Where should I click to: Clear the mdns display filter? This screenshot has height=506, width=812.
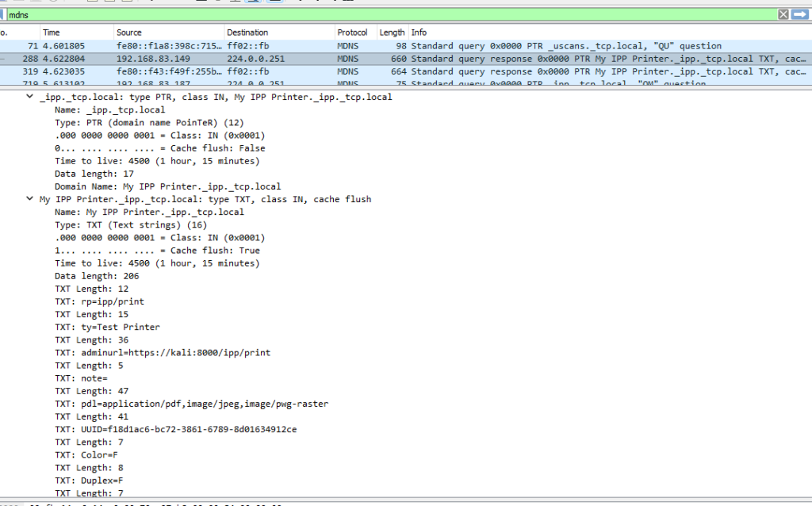[x=783, y=14]
